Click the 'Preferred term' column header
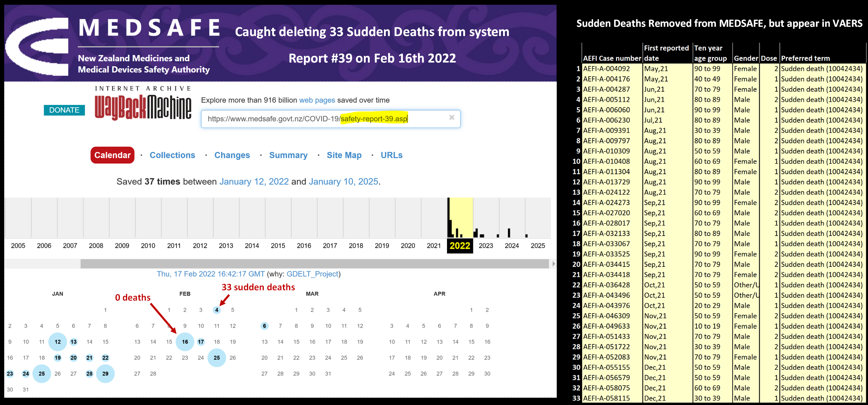 (x=805, y=58)
